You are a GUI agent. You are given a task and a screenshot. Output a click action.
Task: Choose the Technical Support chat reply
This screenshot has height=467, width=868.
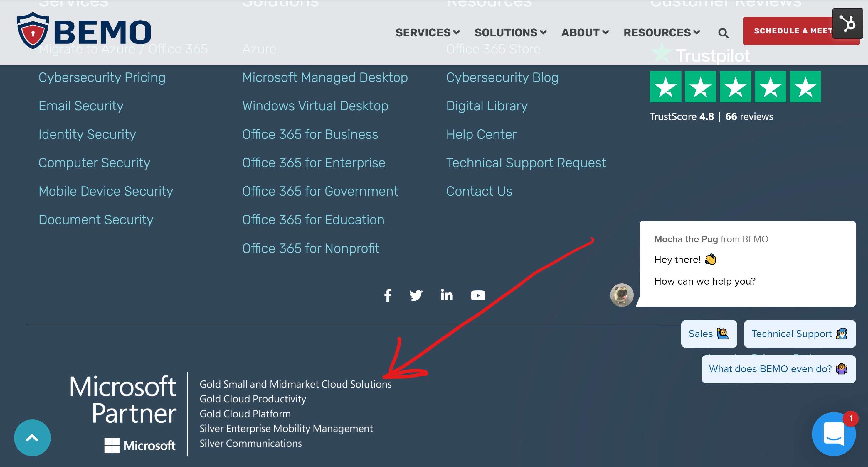point(799,334)
